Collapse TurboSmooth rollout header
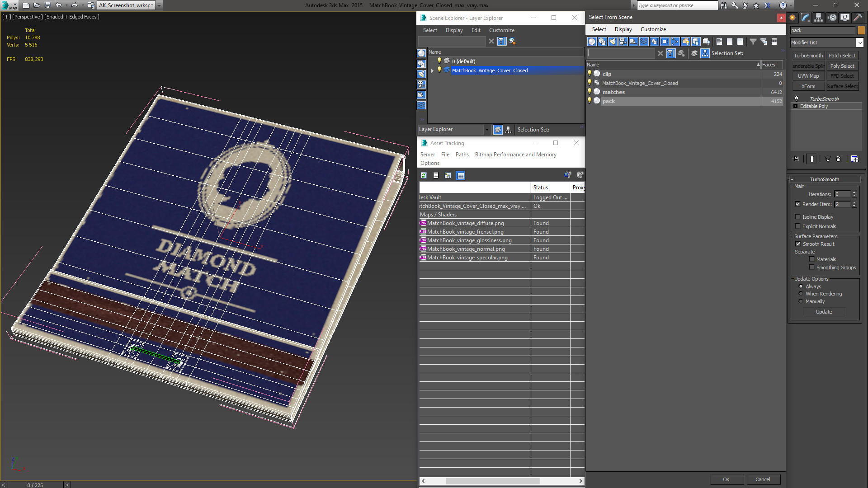868x488 pixels. pyautogui.click(x=824, y=179)
